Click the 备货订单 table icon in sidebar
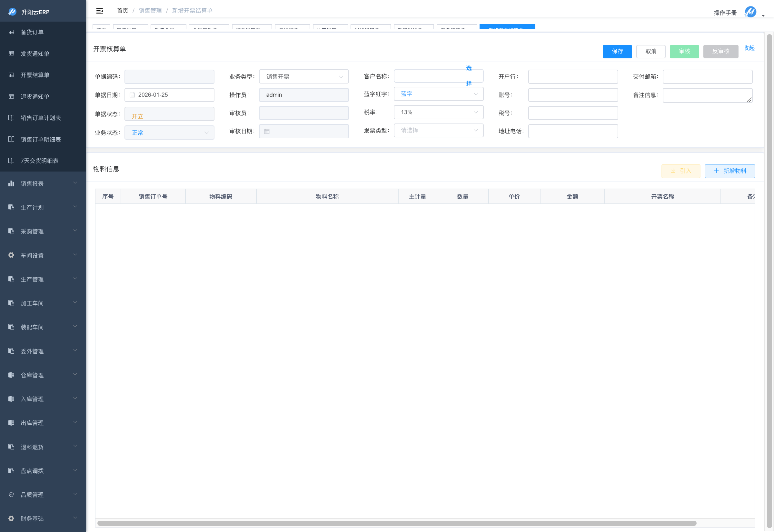The height and width of the screenshot is (532, 774). 11,32
